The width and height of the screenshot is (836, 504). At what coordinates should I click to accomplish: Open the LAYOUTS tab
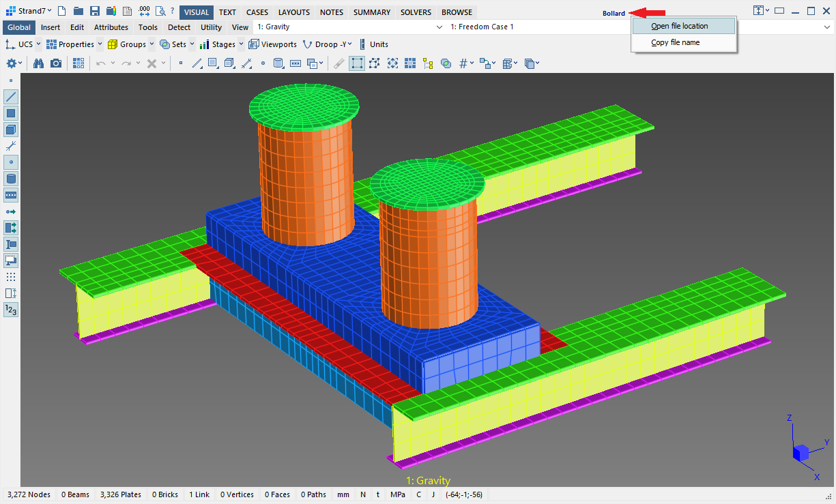pos(294,12)
